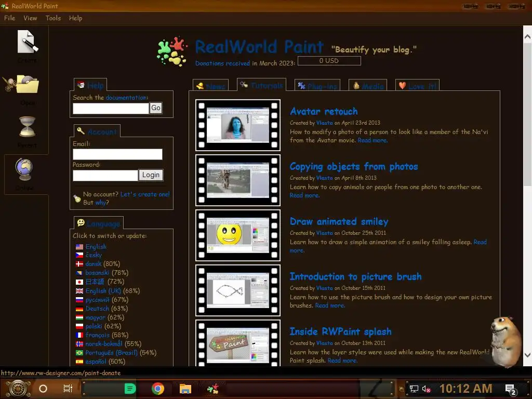Click the Hungarian flag icon

[79, 317]
